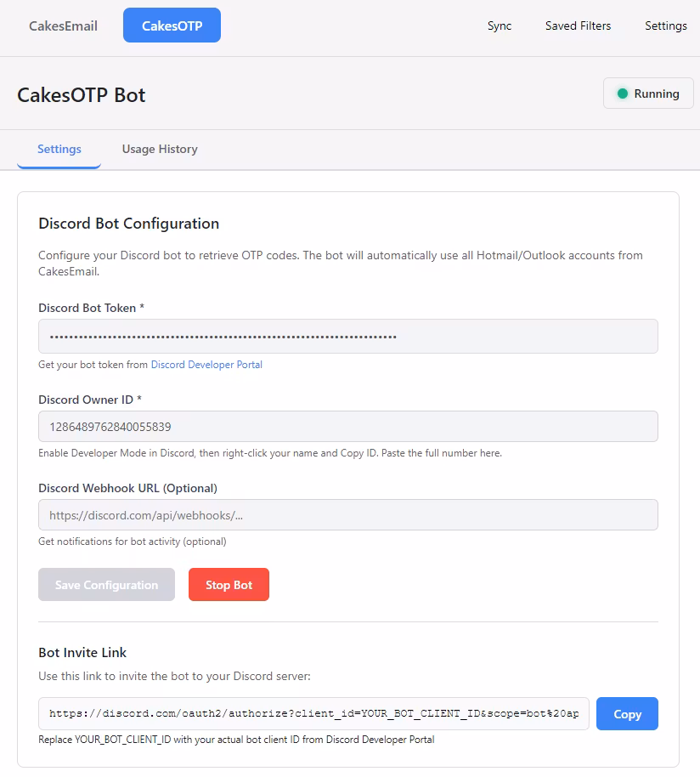Switch to the CakesEmail tab
This screenshot has width=700, height=777.
point(63,26)
